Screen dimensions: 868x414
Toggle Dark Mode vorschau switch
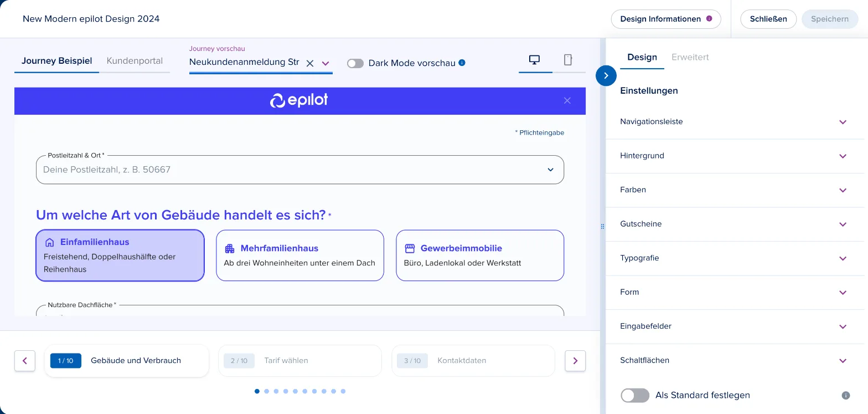pos(355,63)
